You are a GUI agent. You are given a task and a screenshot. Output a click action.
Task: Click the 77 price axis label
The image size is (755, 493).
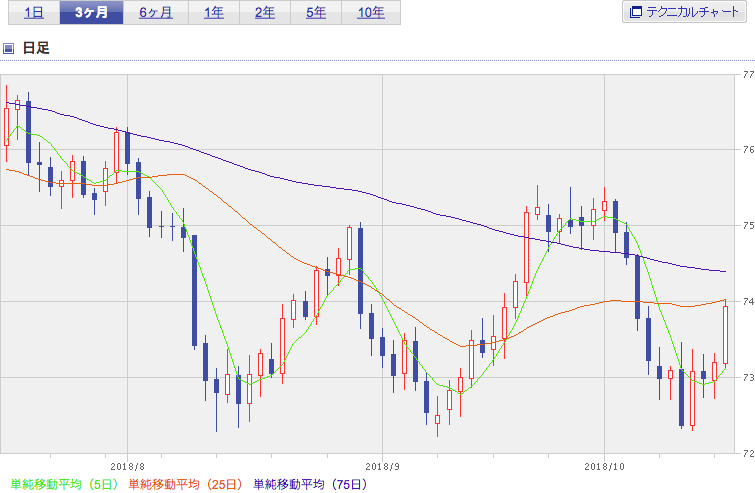tap(748, 75)
